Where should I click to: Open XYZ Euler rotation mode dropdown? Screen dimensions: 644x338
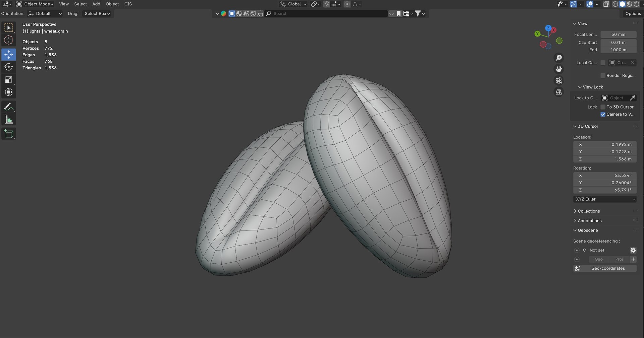click(x=605, y=199)
